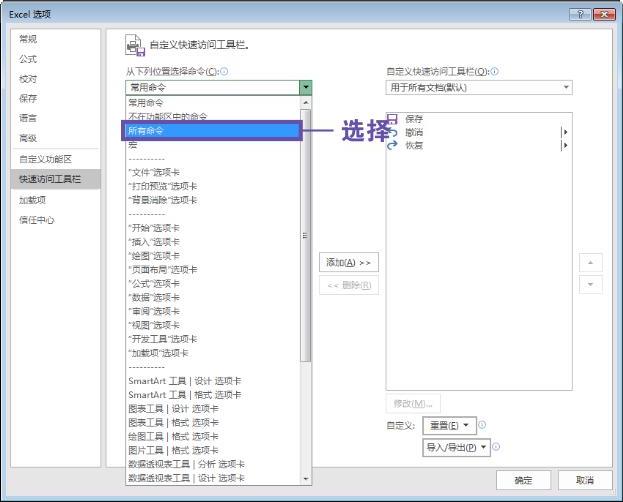Click dropdown list scroll down arrow
The width and height of the screenshot is (623, 502).
pyautogui.click(x=306, y=479)
